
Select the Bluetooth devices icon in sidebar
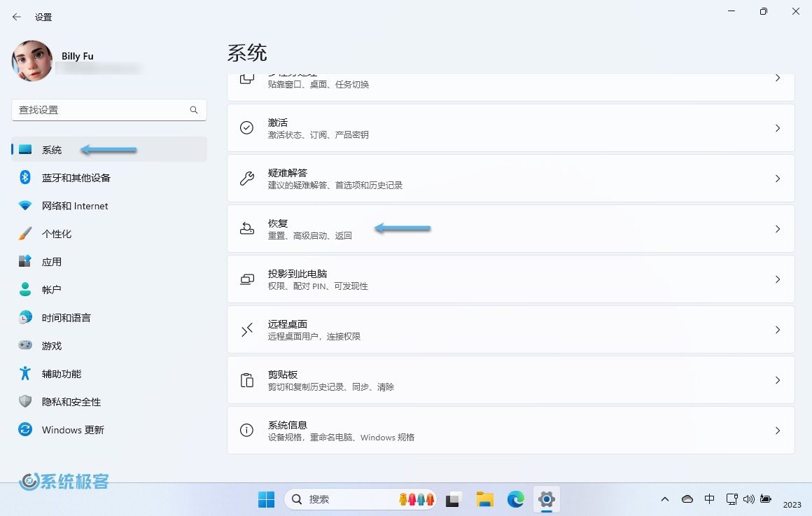pyautogui.click(x=25, y=177)
